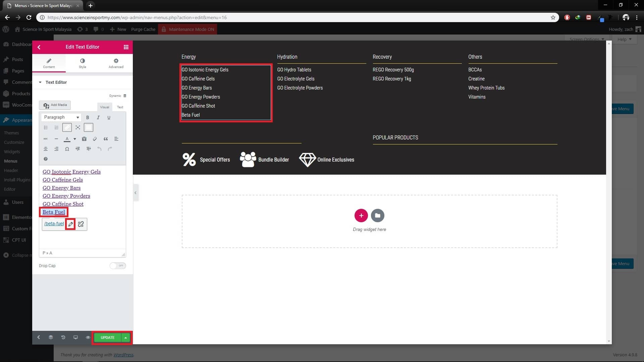Switch Responsive Mode via desktop icon
Viewport: 644px width, 362px height.
click(75, 338)
